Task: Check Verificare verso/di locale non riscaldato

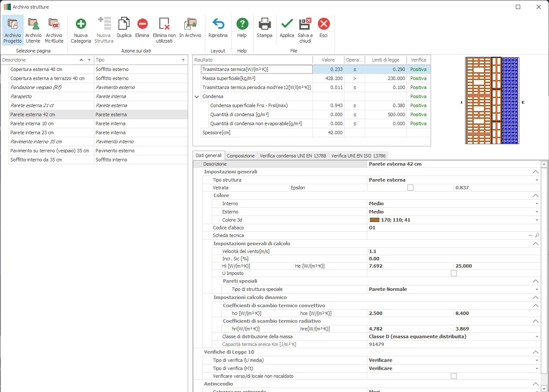Action: tap(453, 376)
